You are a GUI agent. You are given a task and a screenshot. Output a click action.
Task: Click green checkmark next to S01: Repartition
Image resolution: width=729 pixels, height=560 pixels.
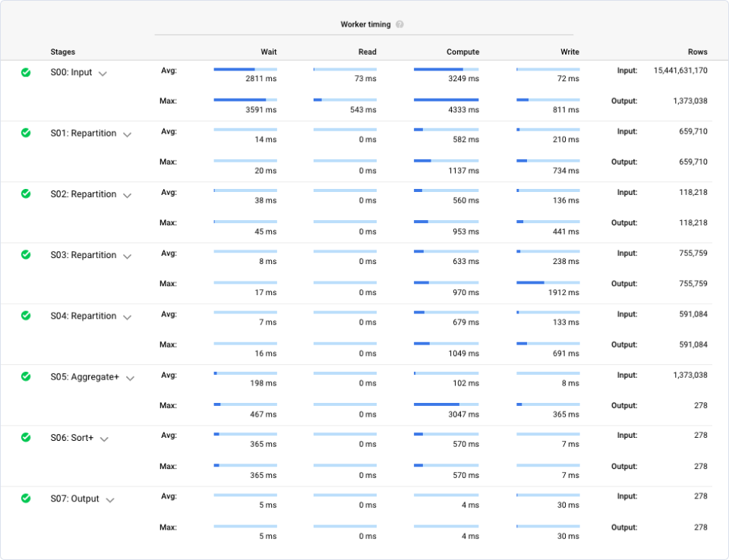26,133
